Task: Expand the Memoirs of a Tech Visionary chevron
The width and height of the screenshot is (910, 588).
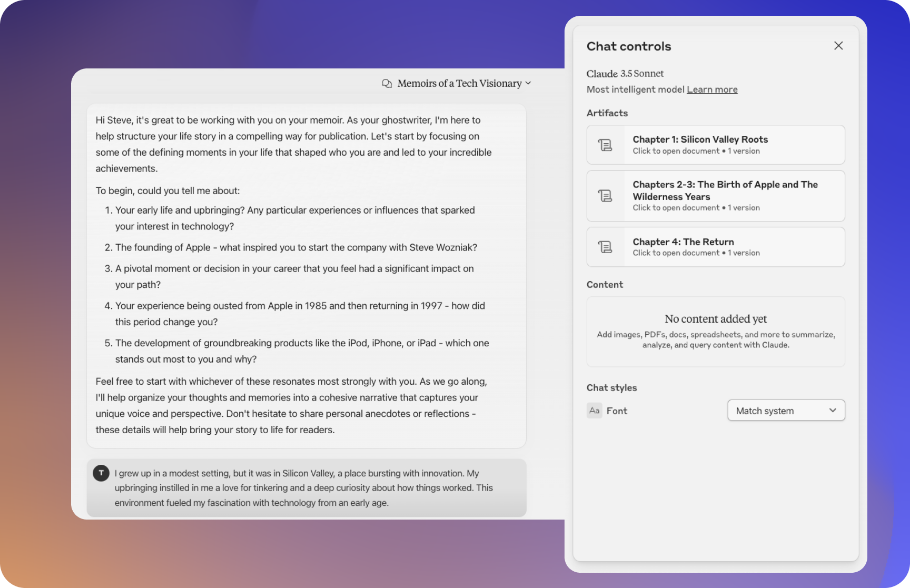Action: click(528, 83)
